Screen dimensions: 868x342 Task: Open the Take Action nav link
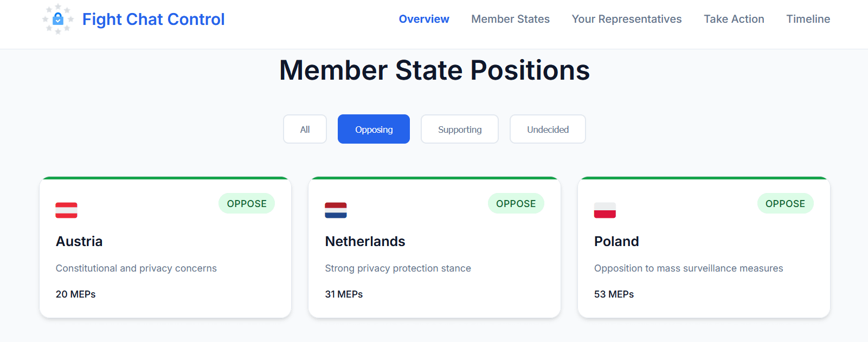coord(734,19)
